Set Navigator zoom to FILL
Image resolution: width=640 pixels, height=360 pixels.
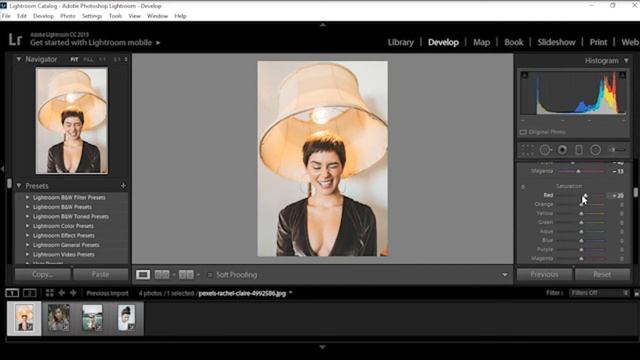coord(88,60)
